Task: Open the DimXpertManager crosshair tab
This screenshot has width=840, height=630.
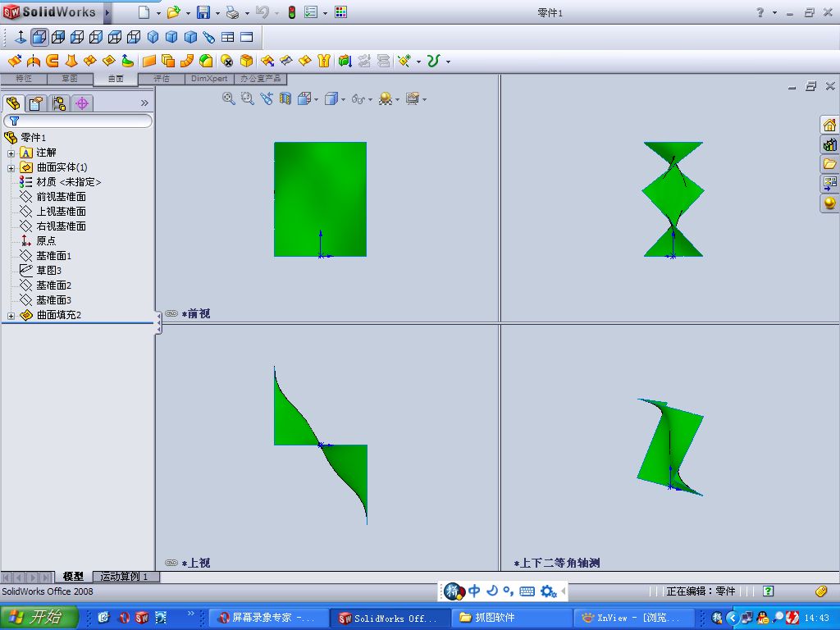Action: tap(82, 103)
